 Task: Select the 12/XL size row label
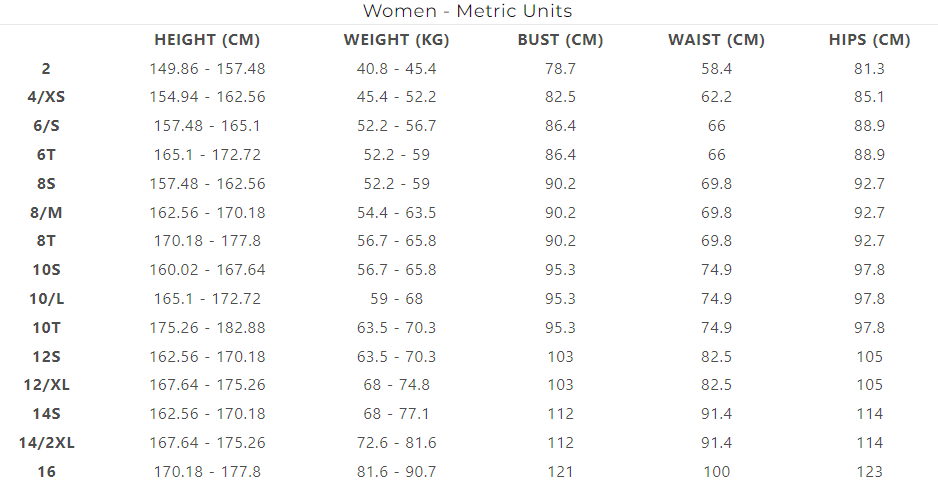click(x=46, y=385)
